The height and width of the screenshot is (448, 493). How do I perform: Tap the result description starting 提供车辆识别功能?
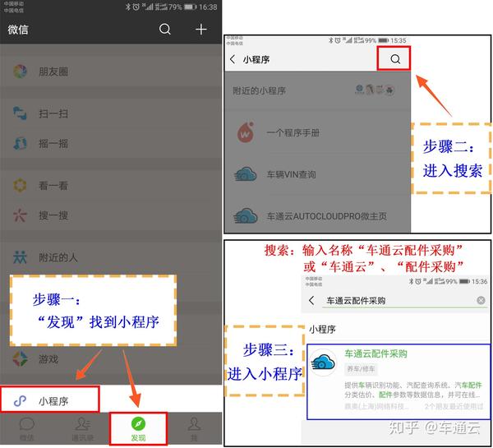point(412,390)
